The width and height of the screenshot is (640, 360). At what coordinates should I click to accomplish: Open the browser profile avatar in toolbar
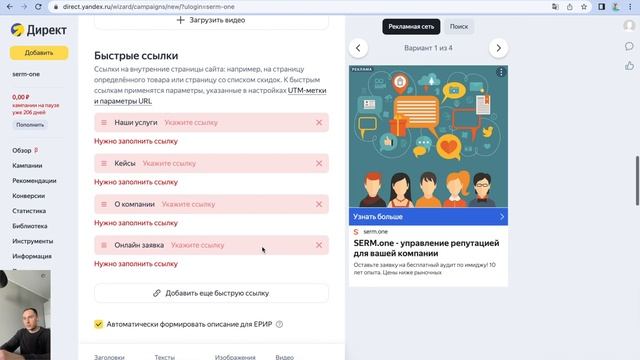[x=616, y=7]
